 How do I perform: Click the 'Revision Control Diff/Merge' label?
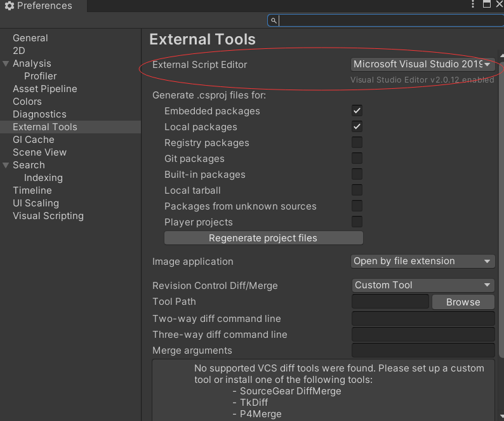(x=215, y=286)
